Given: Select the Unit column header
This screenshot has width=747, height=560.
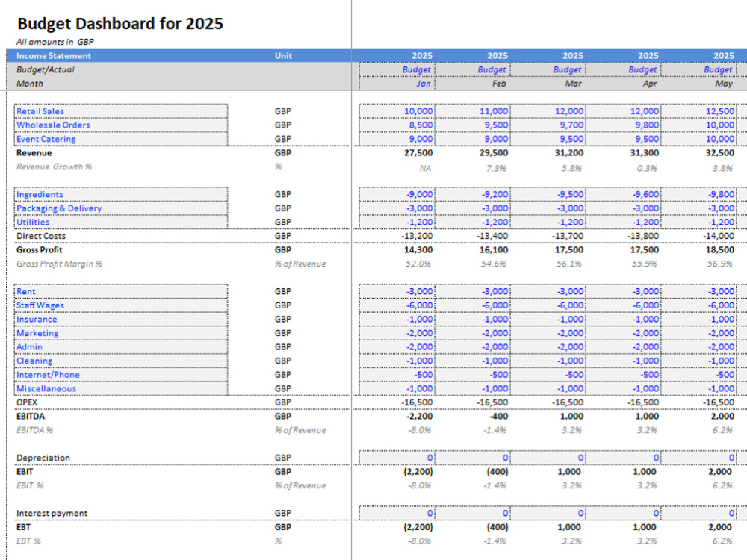Looking at the screenshot, I should coord(283,56).
